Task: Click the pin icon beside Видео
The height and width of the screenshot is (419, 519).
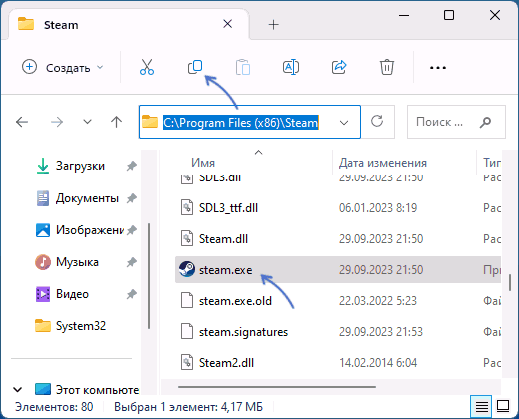Action: [x=132, y=294]
